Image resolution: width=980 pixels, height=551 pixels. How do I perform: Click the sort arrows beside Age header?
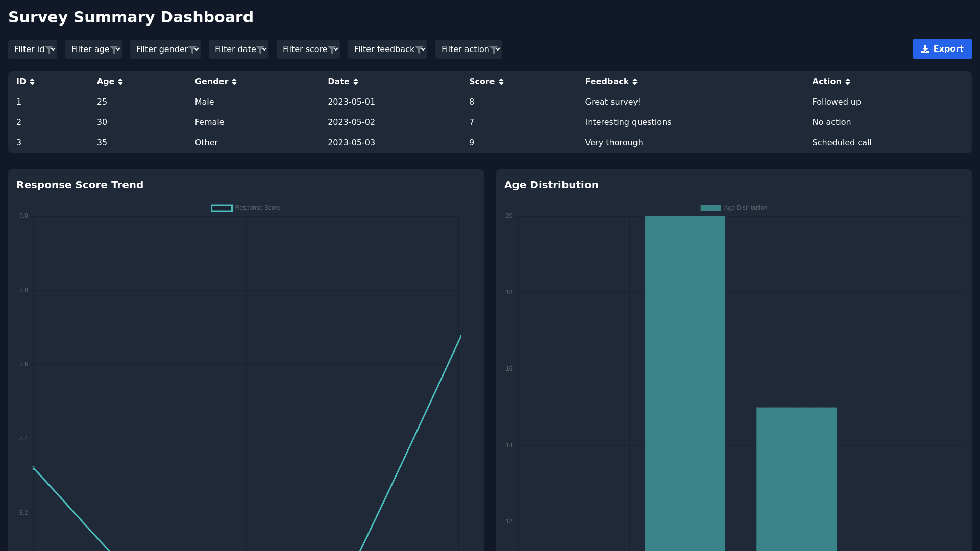point(120,82)
